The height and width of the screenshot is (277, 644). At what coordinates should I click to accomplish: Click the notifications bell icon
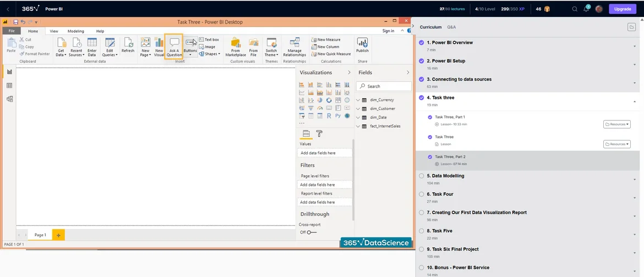coord(586,9)
